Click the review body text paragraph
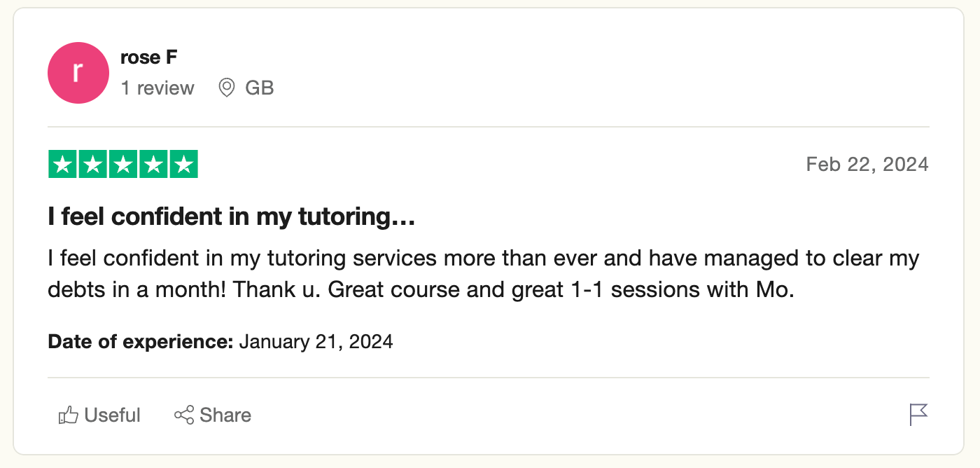Screen dimensions: 980x468 pyautogui.click(x=483, y=273)
